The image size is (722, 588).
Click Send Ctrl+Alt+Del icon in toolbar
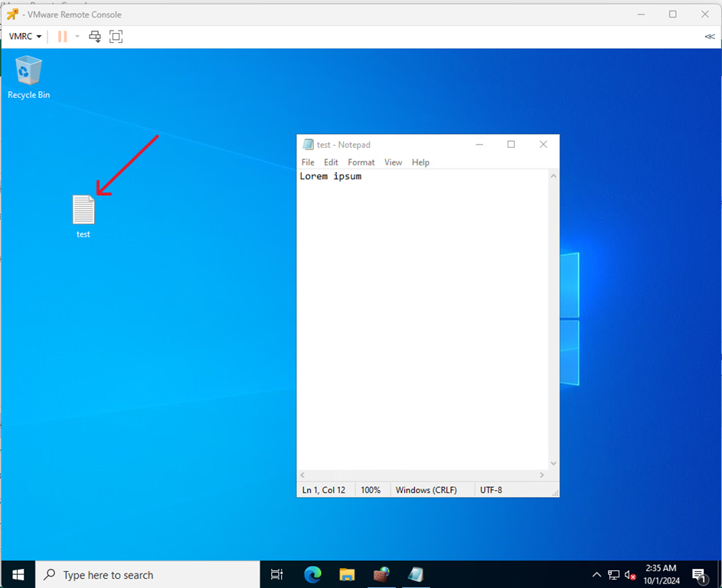point(95,37)
